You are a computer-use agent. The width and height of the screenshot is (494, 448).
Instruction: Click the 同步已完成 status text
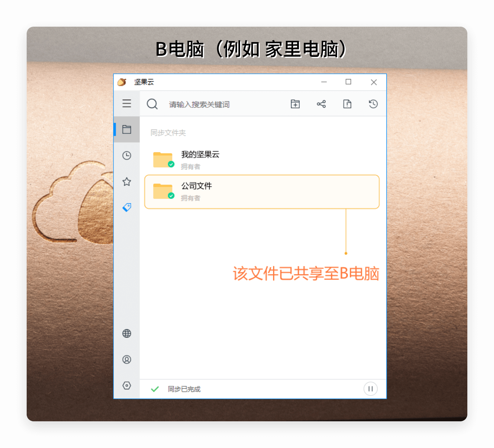184,389
